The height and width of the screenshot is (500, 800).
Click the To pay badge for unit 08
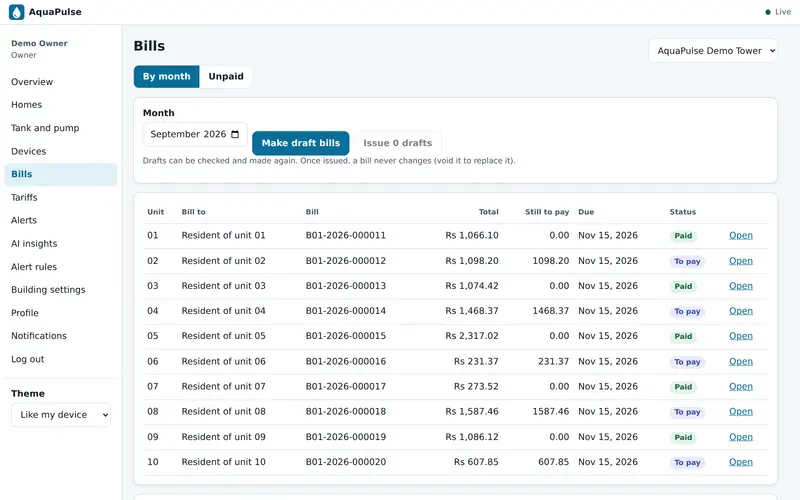point(687,412)
